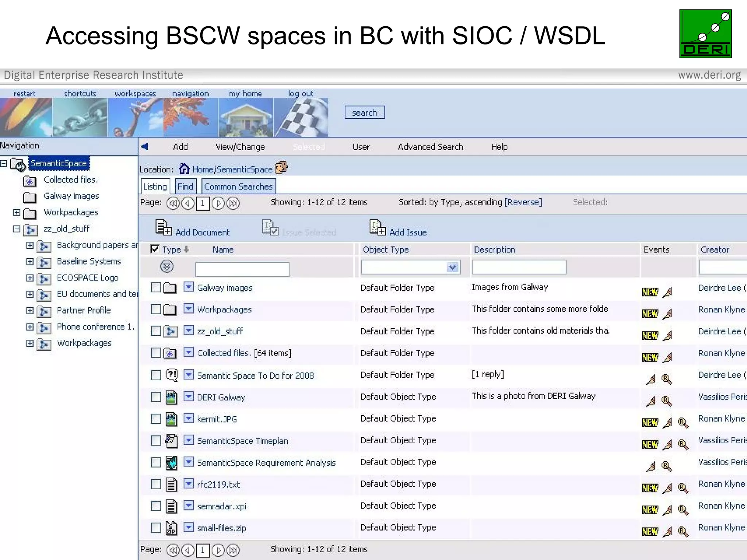Click edit event icon for Workpackages row
Screen dimensions: 747x560
(667, 314)
